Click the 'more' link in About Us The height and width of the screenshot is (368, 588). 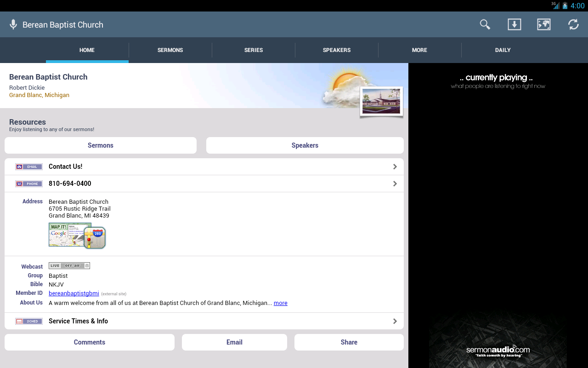coord(281,303)
